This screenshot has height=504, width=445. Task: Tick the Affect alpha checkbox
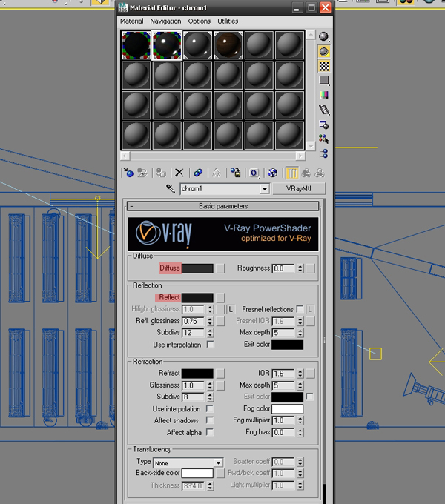[210, 432]
